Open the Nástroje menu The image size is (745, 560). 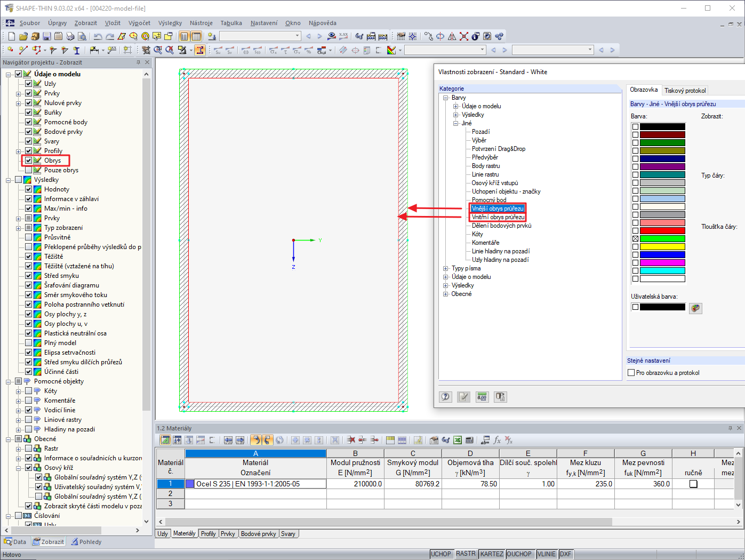point(201,23)
